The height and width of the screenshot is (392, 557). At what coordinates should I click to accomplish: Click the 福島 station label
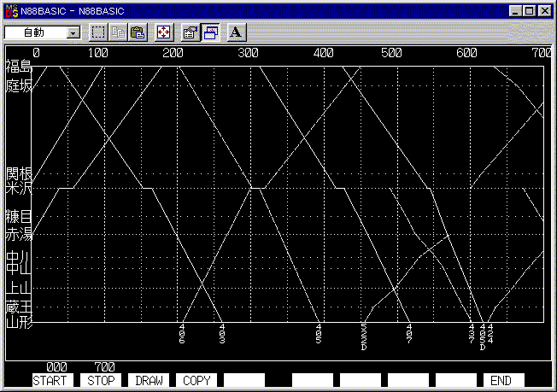click(18, 66)
